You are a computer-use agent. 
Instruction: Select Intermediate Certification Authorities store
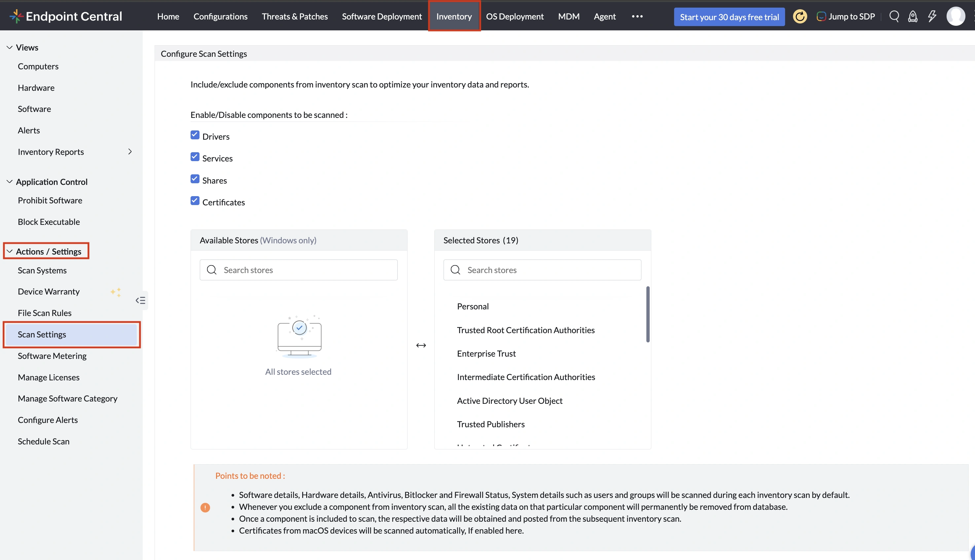pyautogui.click(x=526, y=377)
